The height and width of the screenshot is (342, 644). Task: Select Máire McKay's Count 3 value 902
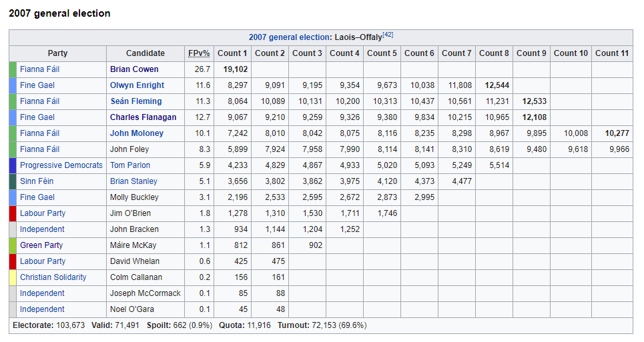click(x=316, y=245)
